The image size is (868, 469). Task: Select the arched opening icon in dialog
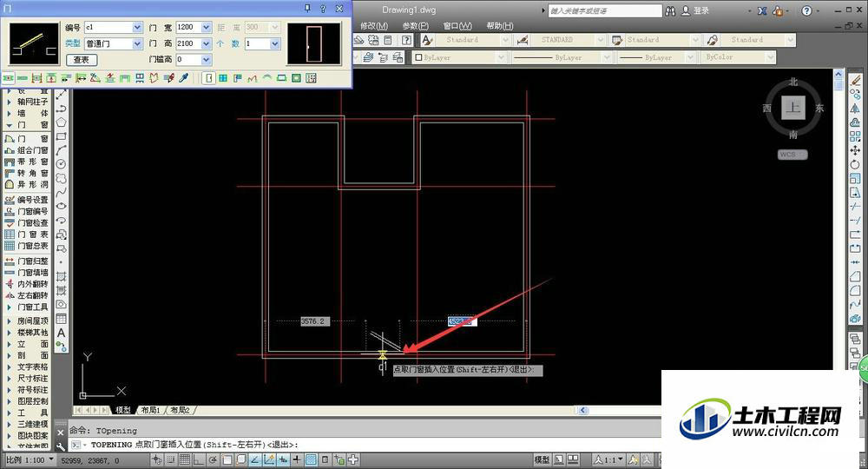(266, 78)
